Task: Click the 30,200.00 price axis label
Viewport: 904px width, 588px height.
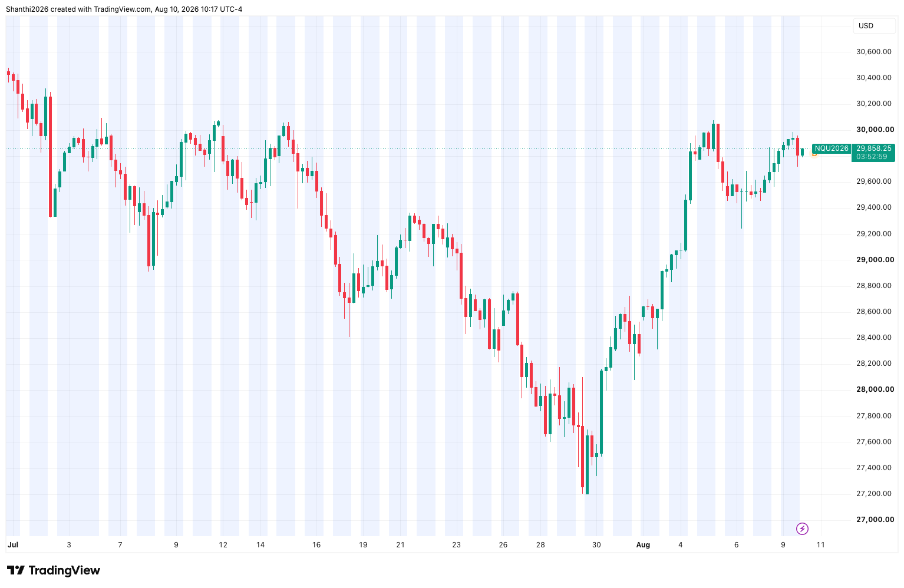Action: pyautogui.click(x=874, y=104)
